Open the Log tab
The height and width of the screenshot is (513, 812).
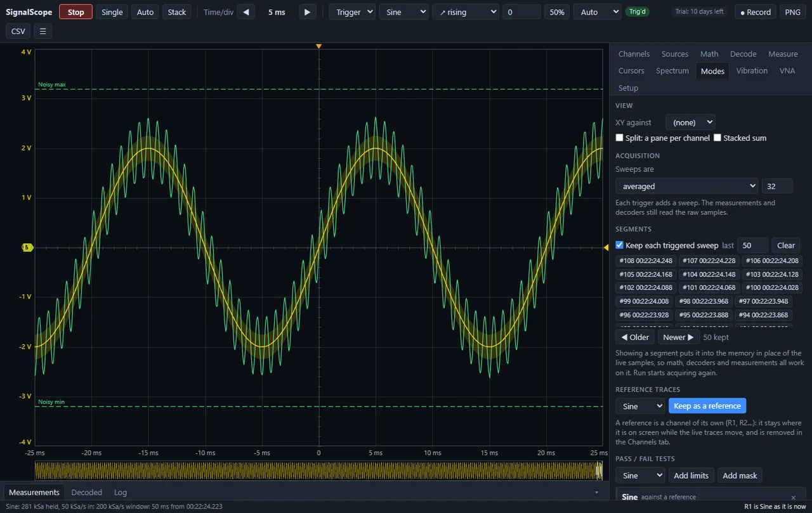click(x=121, y=492)
